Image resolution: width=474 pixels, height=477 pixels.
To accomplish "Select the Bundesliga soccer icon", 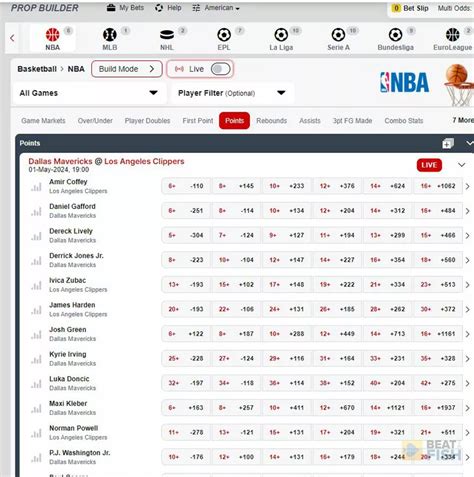I will pyautogui.click(x=395, y=35).
